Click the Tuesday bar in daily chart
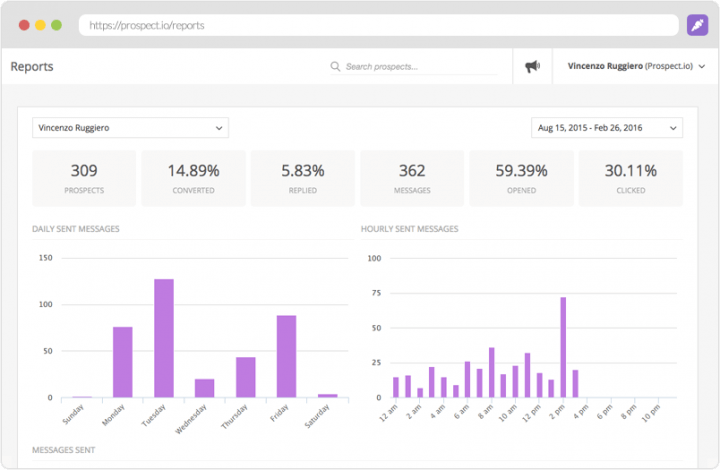Screen dimensions: 720x470 tap(164, 338)
